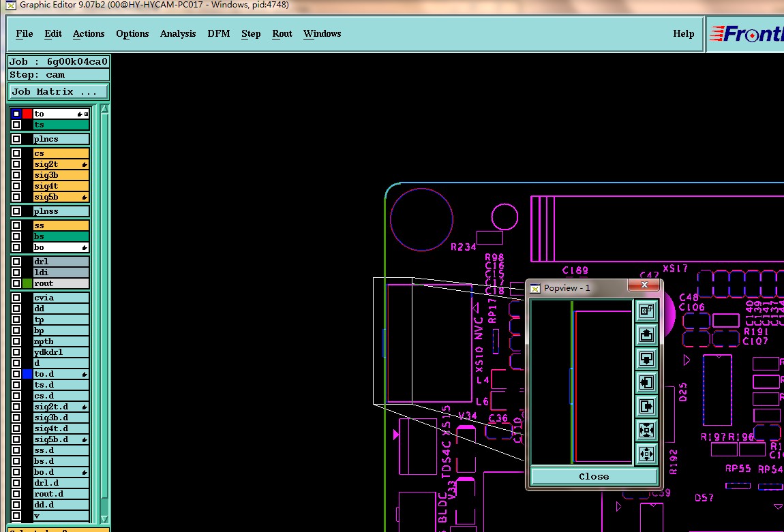Click the top icon in Popview toolbar
The image size is (784, 532).
point(646,311)
